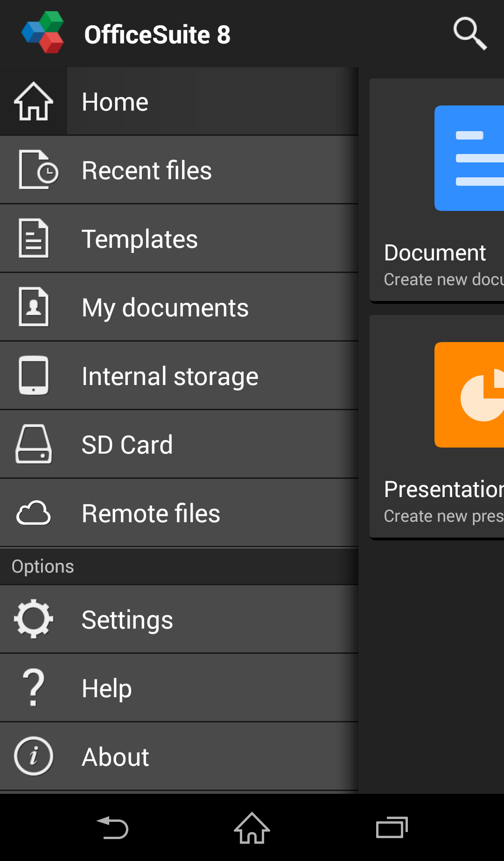
Task: Open the About entry
Action: pyautogui.click(x=179, y=756)
